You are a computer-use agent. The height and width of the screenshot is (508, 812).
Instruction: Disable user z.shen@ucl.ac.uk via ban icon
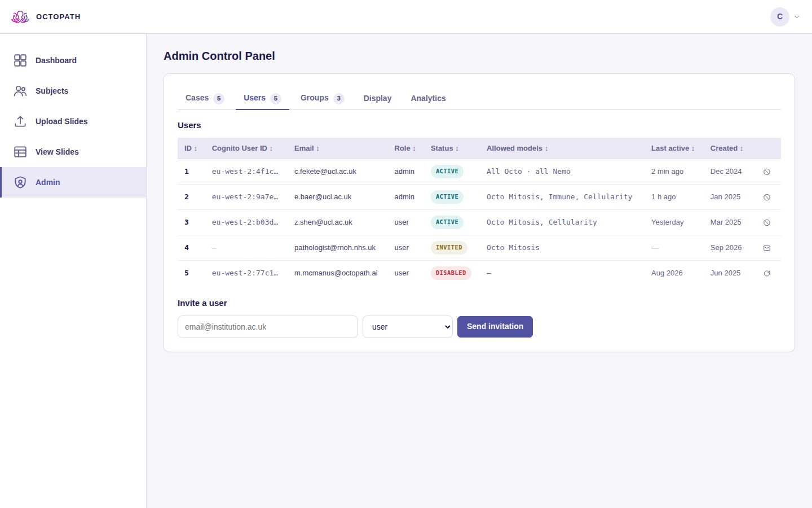pos(767,222)
